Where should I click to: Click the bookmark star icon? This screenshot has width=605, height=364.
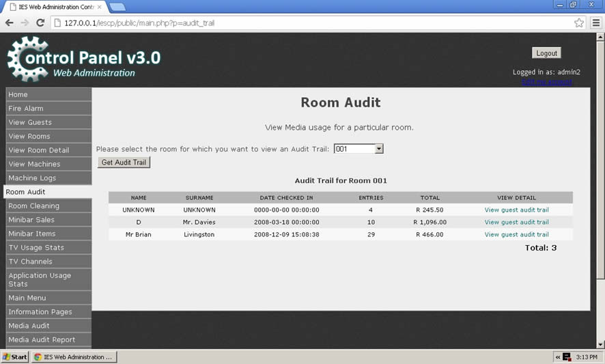pyautogui.click(x=579, y=23)
